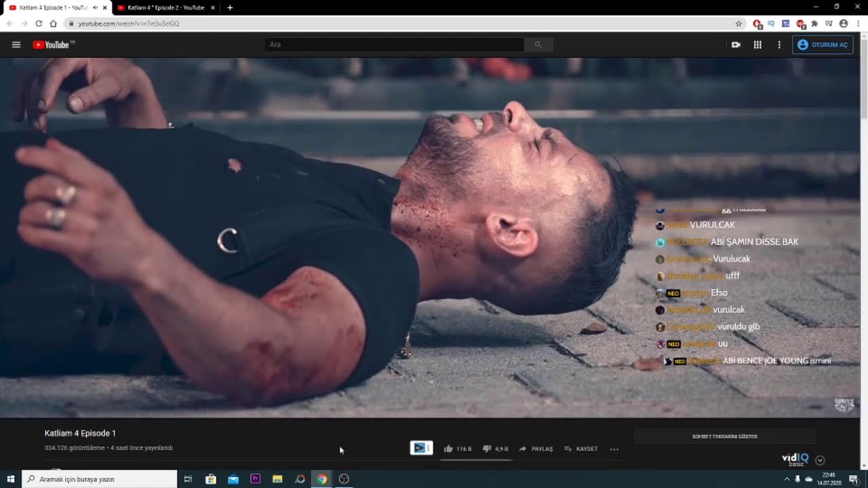Open File Explorer from the taskbar
Viewport: 868px width, 488px height.
[x=277, y=479]
